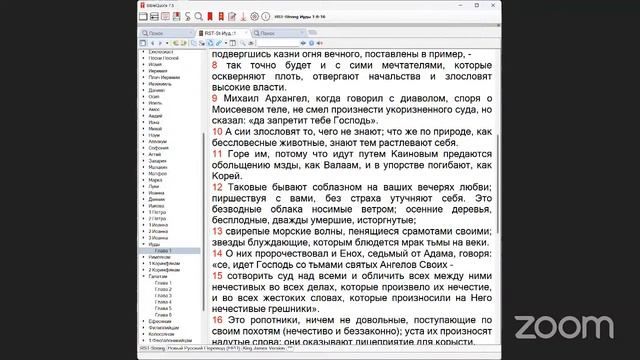The image size is (640, 360).
Task: Click the second layout icon in main toolbar
Action: tap(154, 16)
